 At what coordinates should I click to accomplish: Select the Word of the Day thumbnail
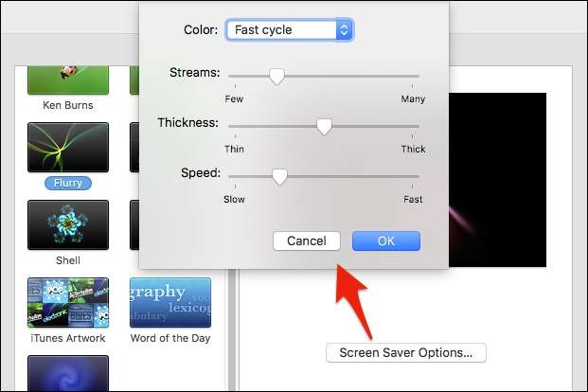click(170, 302)
